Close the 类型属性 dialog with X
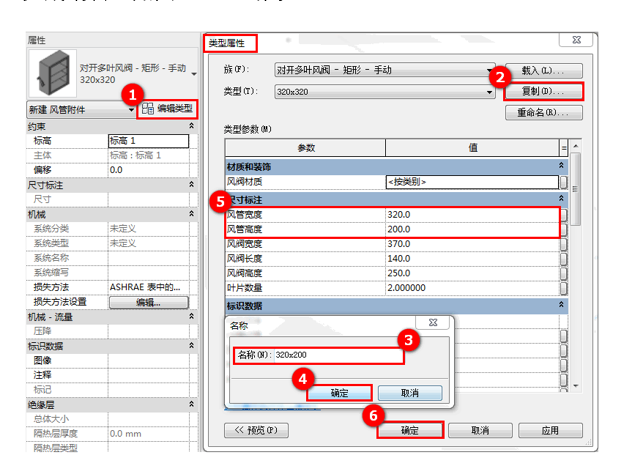 [x=576, y=40]
